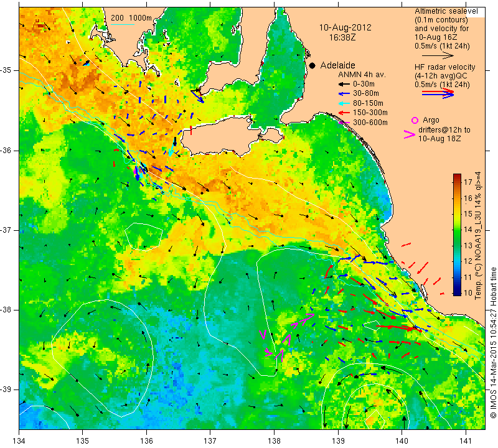Click the longitude label 134
498x448 pixels.
click(x=19, y=441)
